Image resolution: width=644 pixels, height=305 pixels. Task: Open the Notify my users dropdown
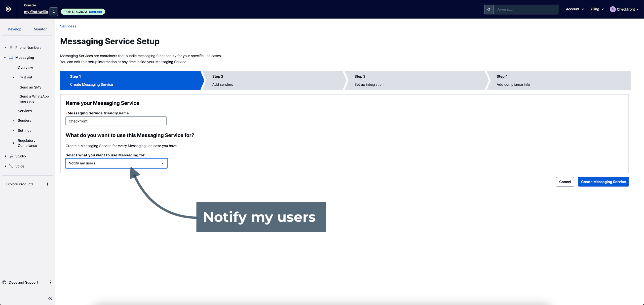116,163
